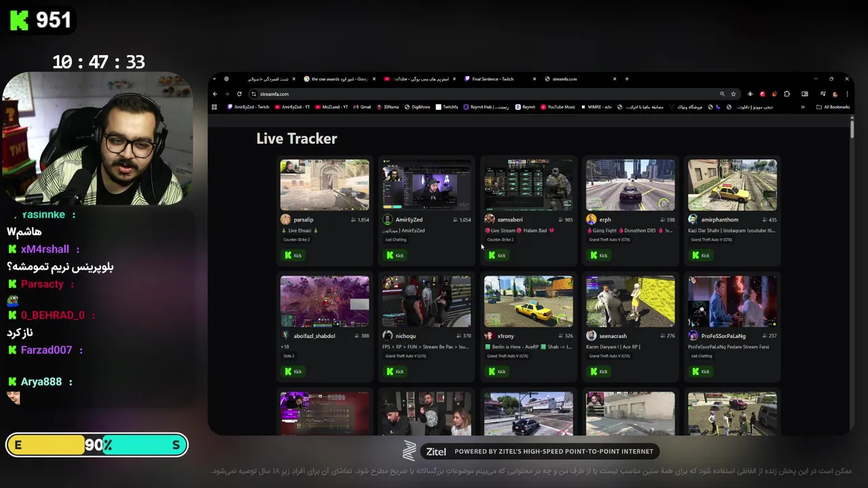Click the Kick badge on nichoqu card
Screen dimensions: 868x488
coord(395,371)
